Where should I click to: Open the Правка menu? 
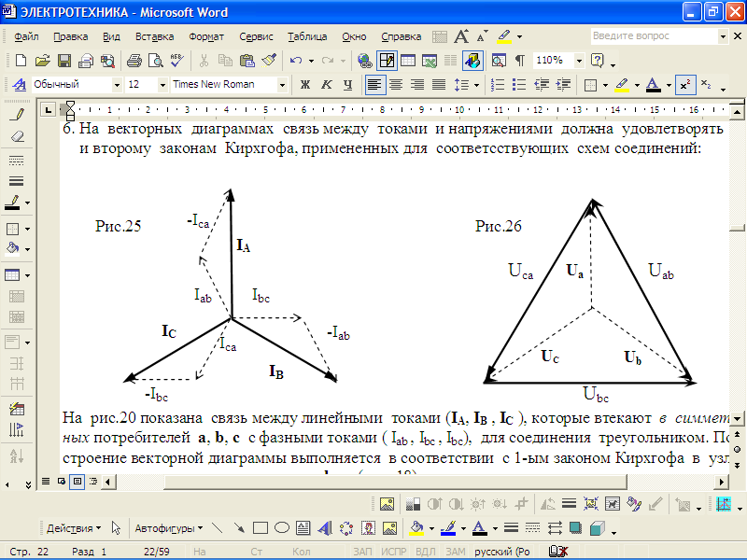point(71,36)
